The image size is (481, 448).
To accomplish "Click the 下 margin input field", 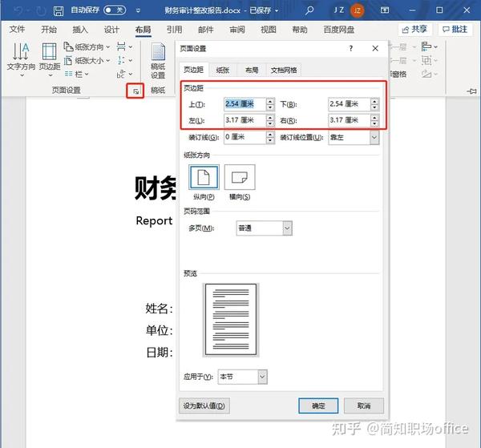I will pos(349,104).
